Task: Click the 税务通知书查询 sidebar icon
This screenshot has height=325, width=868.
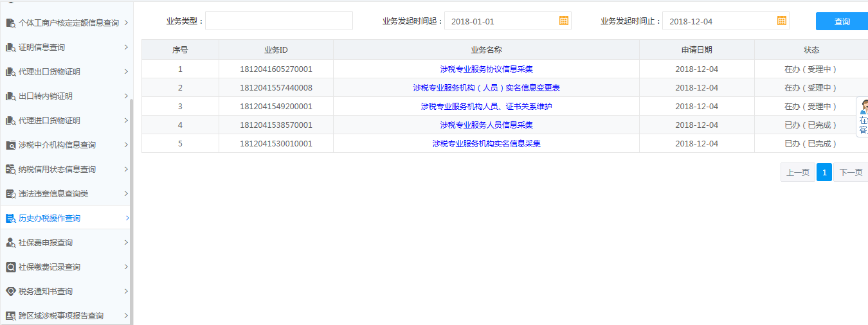Action: click(10, 292)
